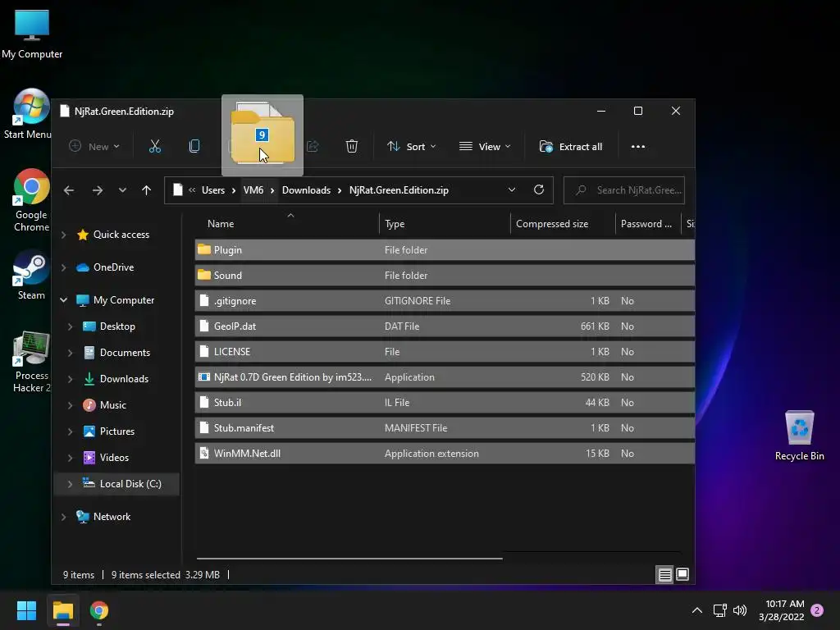Click Downloads in the address breadcrumb
This screenshot has width=840, height=630.
tap(307, 190)
